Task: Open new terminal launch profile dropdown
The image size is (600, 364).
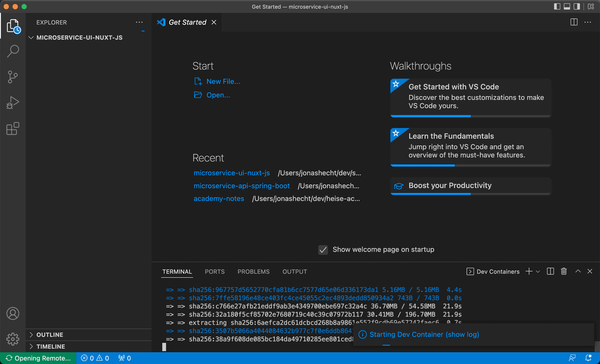Action: 538,271
